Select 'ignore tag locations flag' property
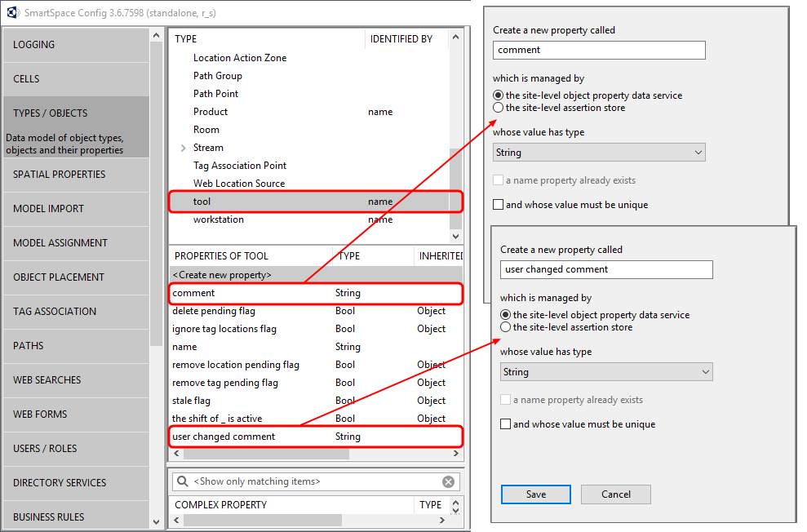 [x=316, y=329]
